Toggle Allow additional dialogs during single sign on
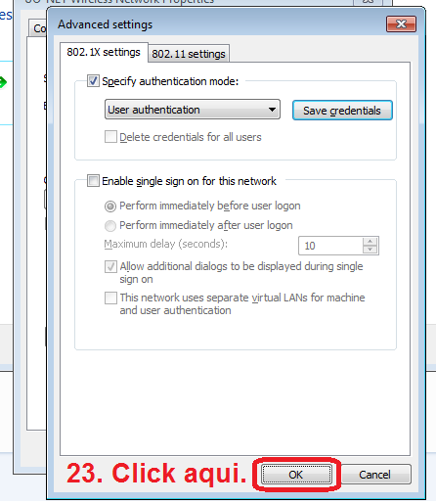The height and width of the screenshot is (504, 436). pos(110,266)
